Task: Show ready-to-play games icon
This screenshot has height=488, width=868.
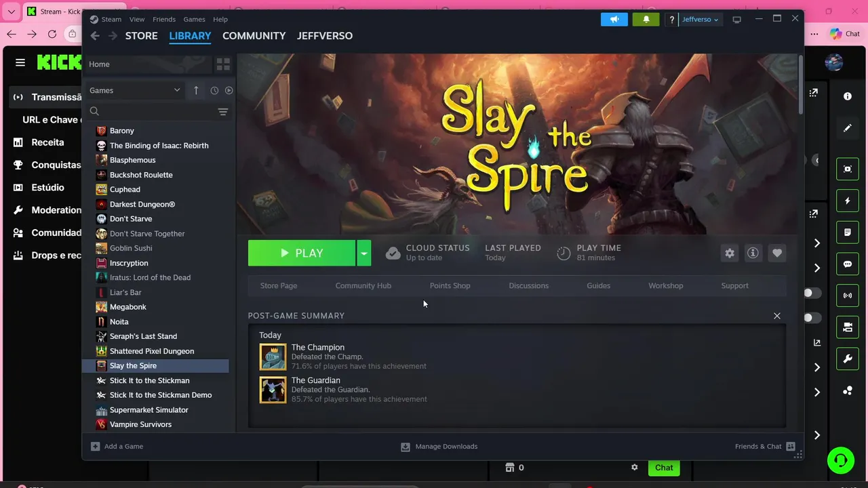Action: [x=229, y=90]
